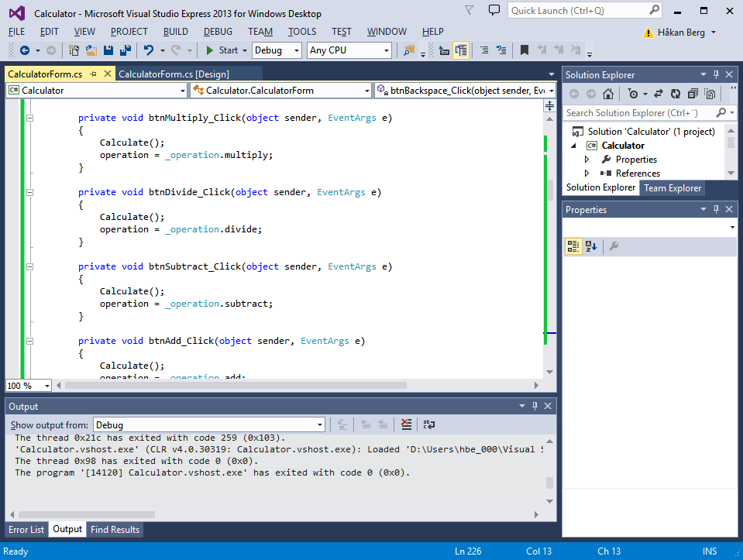Click Show All Files in Solution Explorer
The height and width of the screenshot is (560, 743).
(x=710, y=94)
